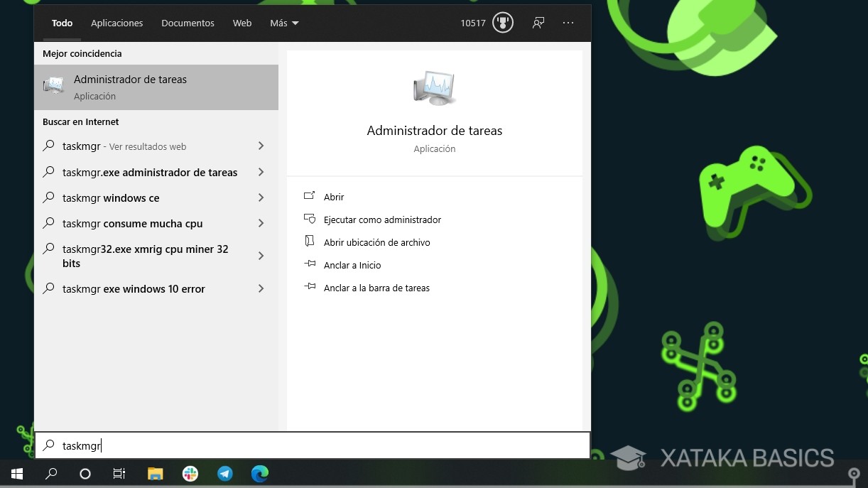Open Telegram from the taskbar
This screenshot has height=488, width=868.
[224, 473]
